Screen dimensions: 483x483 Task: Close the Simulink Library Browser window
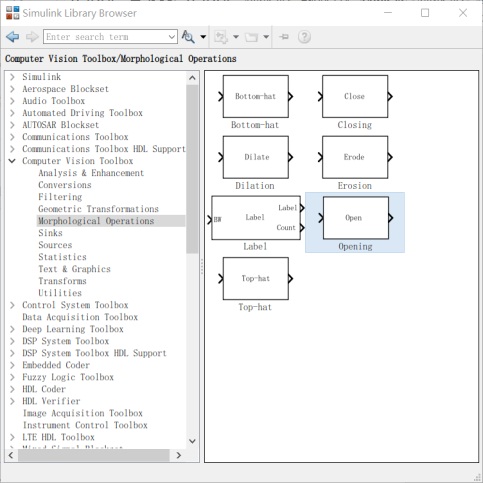tap(463, 13)
